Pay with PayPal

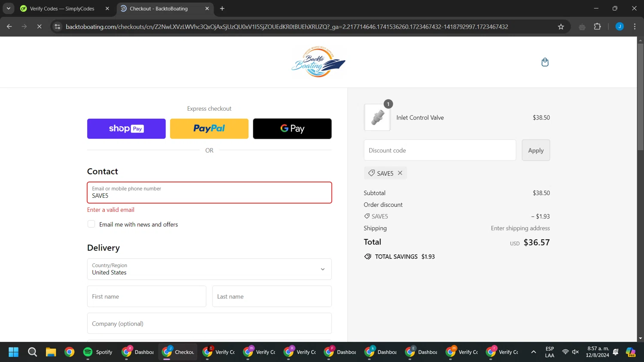click(209, 129)
